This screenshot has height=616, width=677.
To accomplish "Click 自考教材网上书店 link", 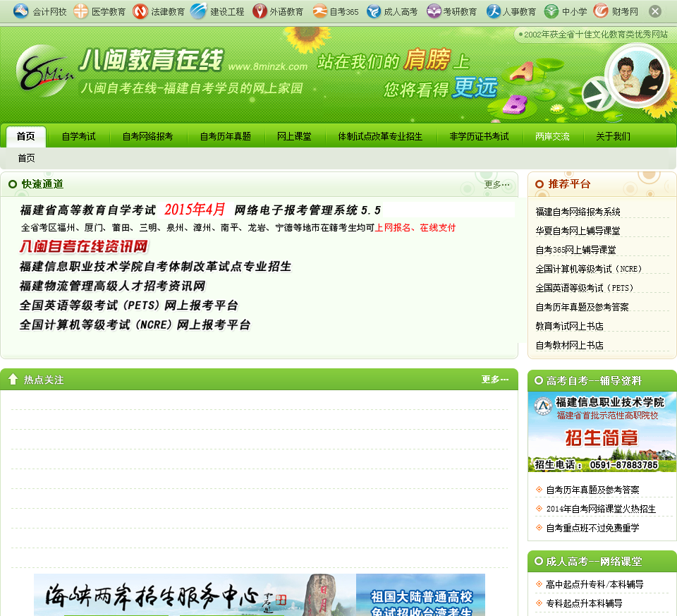I will point(570,345).
